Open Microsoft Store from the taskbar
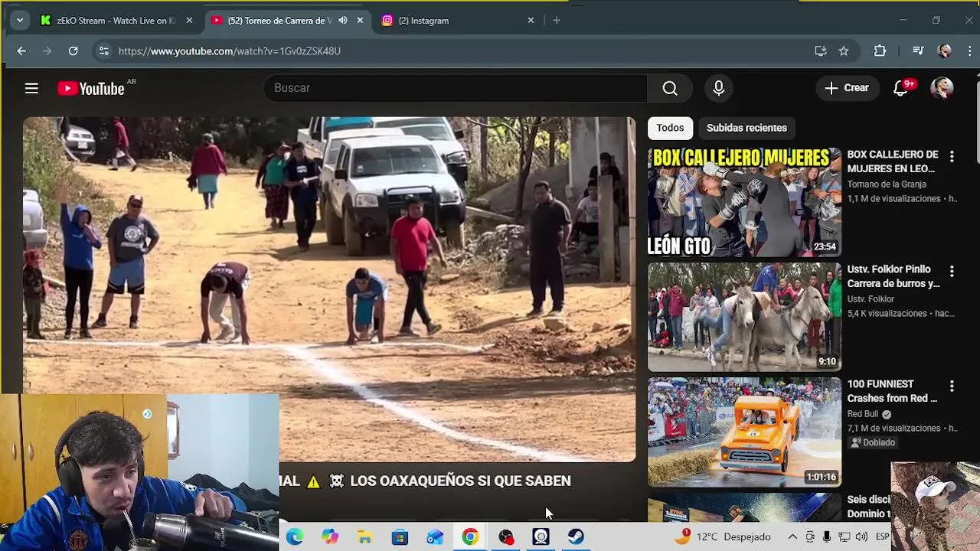The height and width of the screenshot is (551, 980). point(400,537)
